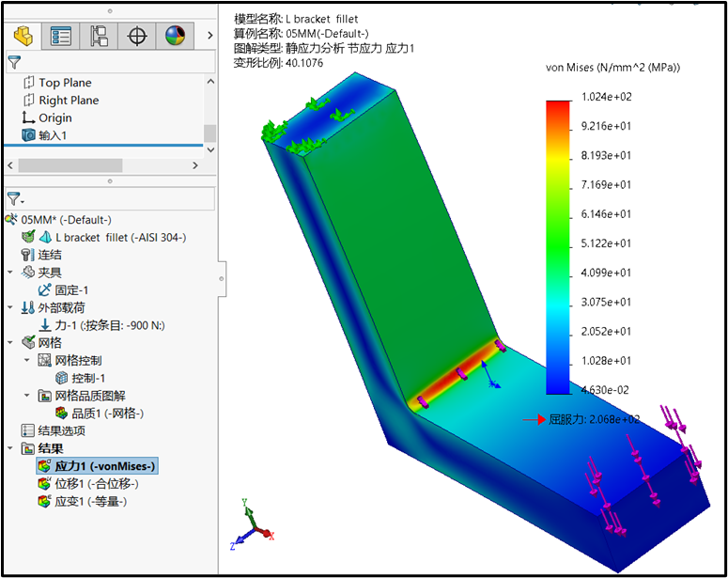Screen dimensions: 728x578
Task: Select the Origin in feature tree
Action: [54, 117]
